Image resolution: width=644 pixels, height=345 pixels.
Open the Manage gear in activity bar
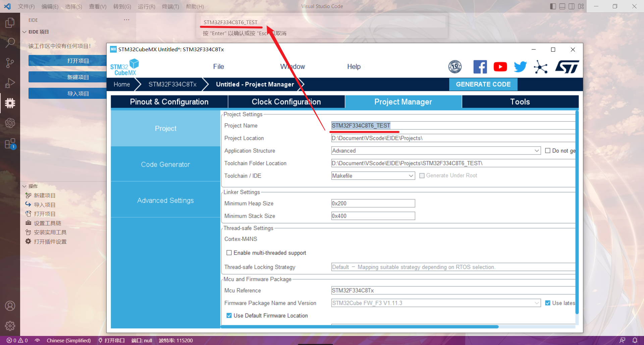click(x=10, y=326)
